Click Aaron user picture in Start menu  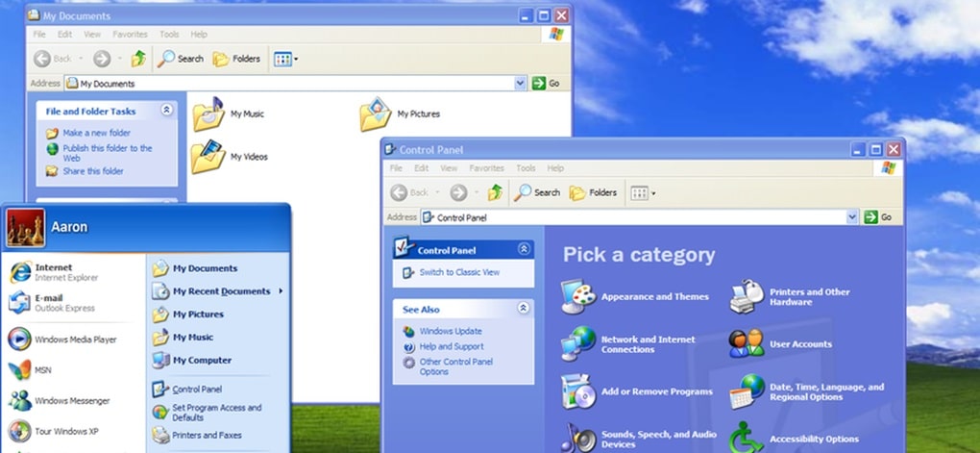pos(26,228)
